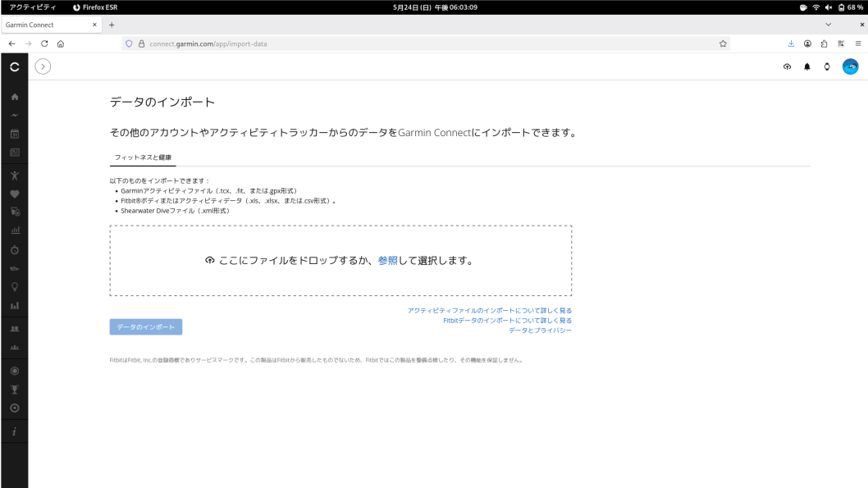Viewport: 868px width, 488px height.
Task: Open the info 'i' icon in sidebar
Action: 15,431
